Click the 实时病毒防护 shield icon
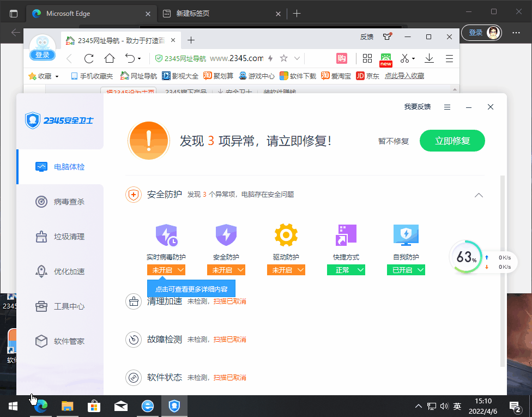 (166, 235)
